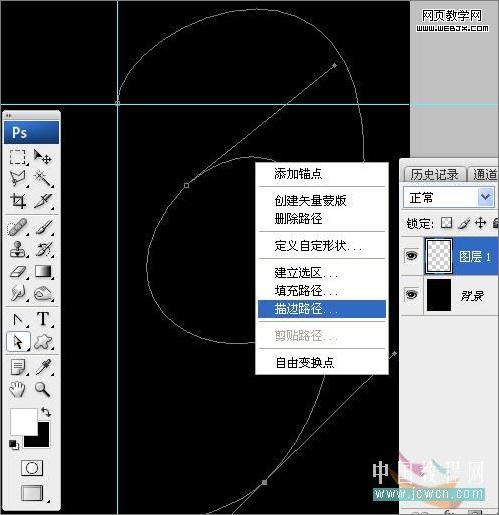Image resolution: width=499 pixels, height=515 pixels.
Task: Select the Polygonal Lasso tool
Action: point(17,179)
